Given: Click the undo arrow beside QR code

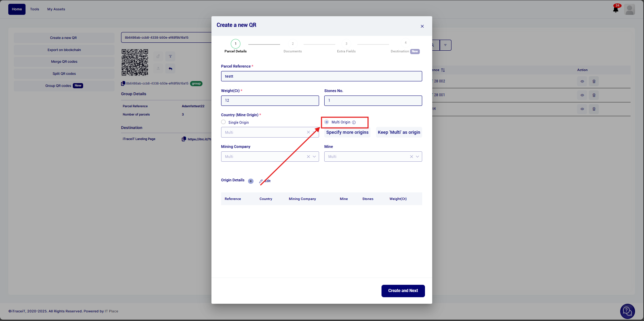Looking at the screenshot, I should point(170,69).
